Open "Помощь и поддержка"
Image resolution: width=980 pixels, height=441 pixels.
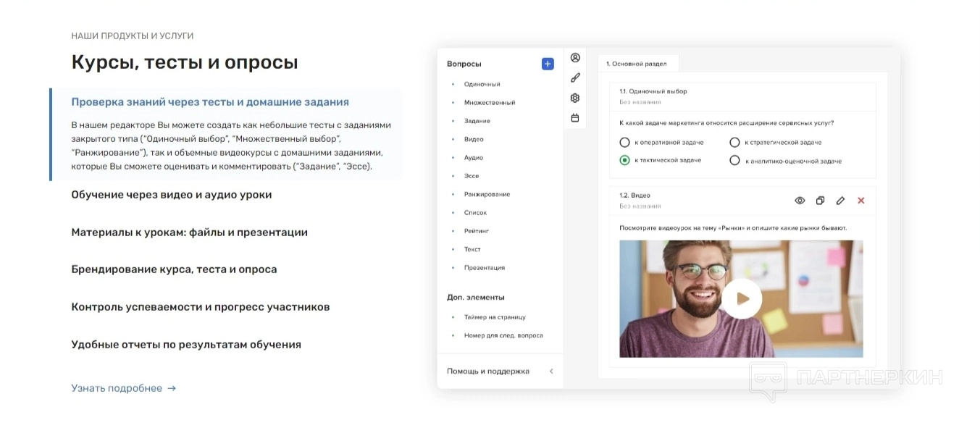point(488,371)
